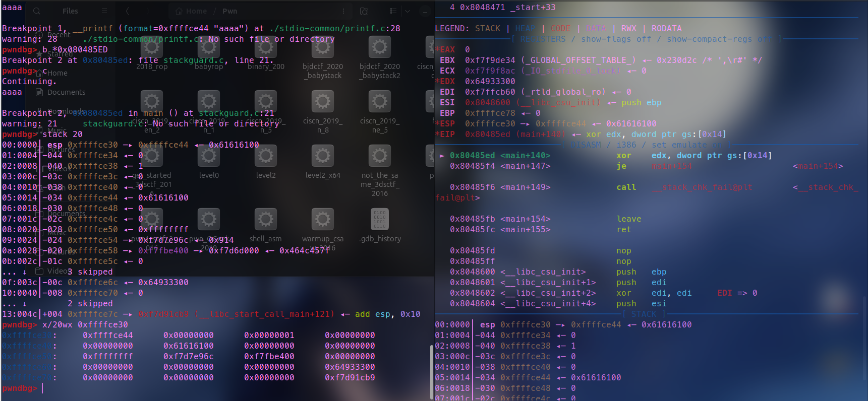Select the Home breadcrumb in path bar
This screenshot has width=868, height=401.
191,11
